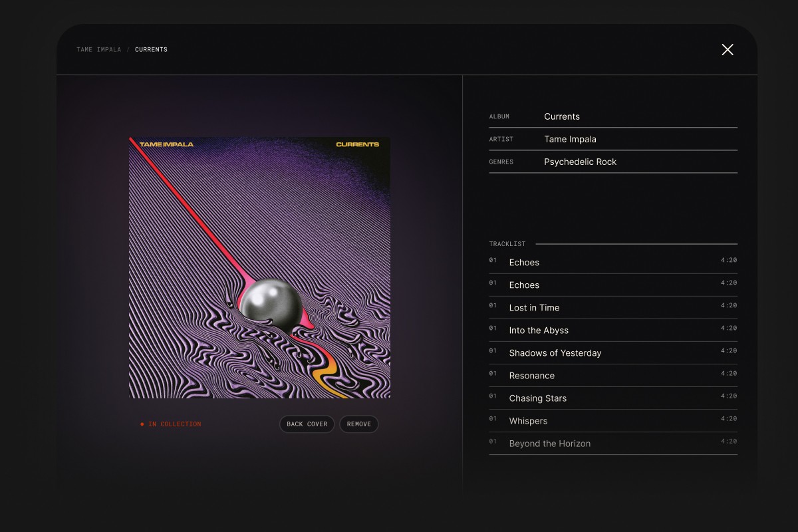Toggle the In Collection label
This screenshot has width=798, height=532.
[x=176, y=424]
